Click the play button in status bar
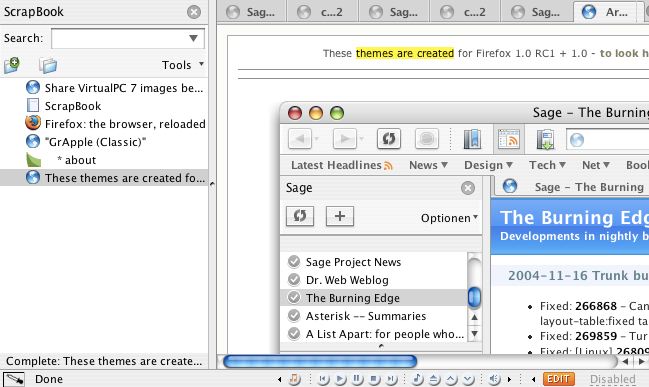Screen dimensions: 649x387 [x=340, y=379]
